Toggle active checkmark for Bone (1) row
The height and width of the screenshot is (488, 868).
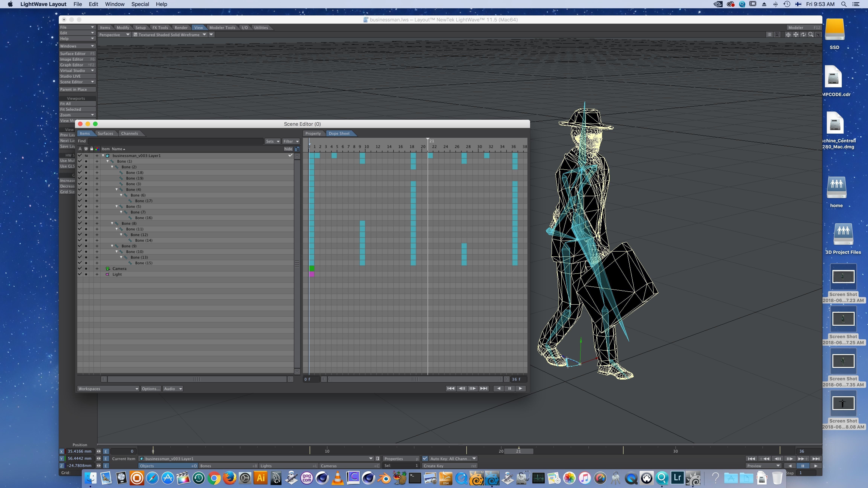click(x=80, y=161)
